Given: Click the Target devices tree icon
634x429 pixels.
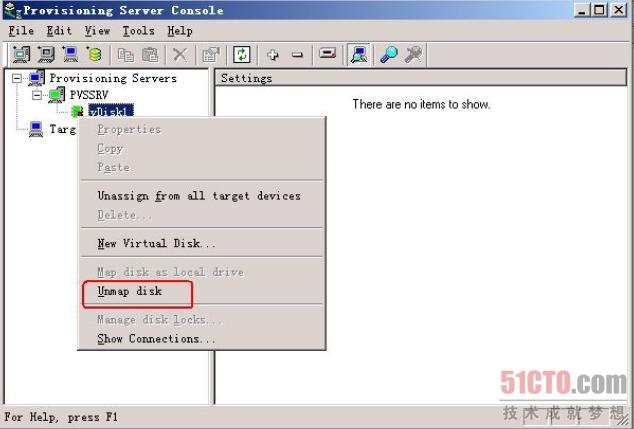Looking at the screenshot, I should pyautogui.click(x=36, y=129).
